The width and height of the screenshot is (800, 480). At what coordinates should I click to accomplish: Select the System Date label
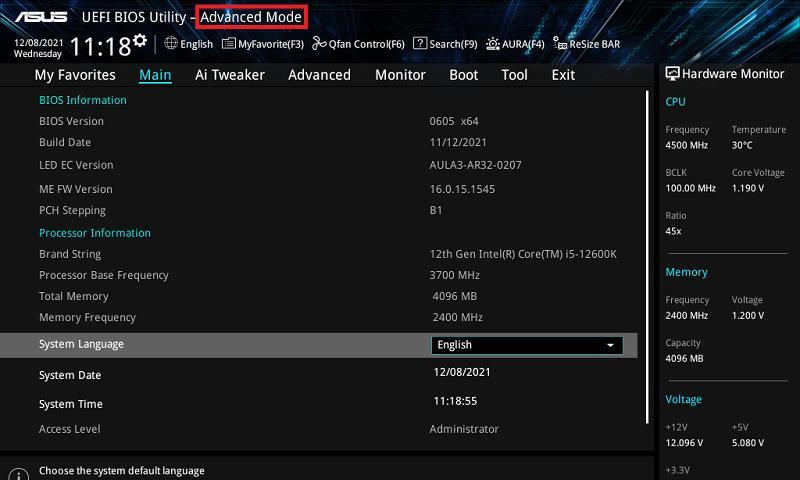click(x=70, y=375)
